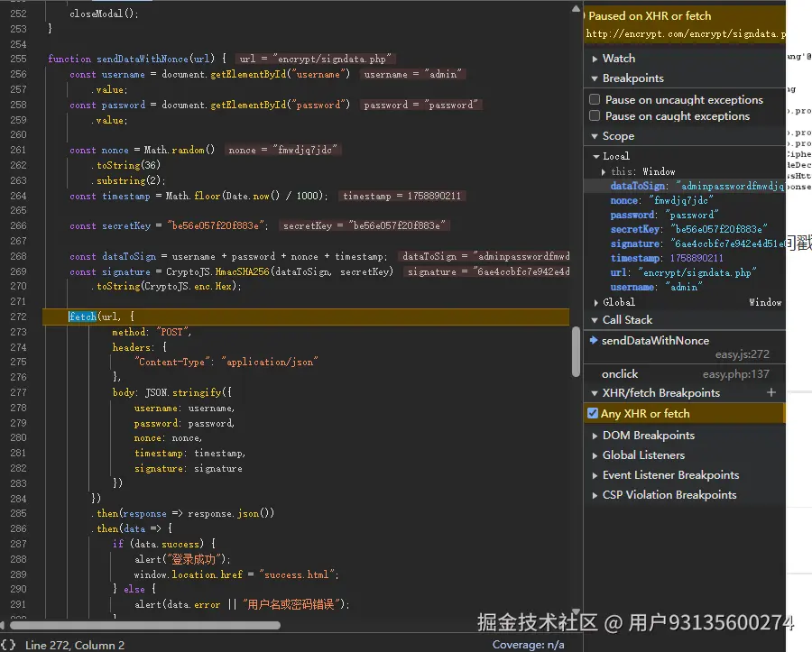
Task: Click the HmacSHA256 call on line 269
Action: point(243,271)
